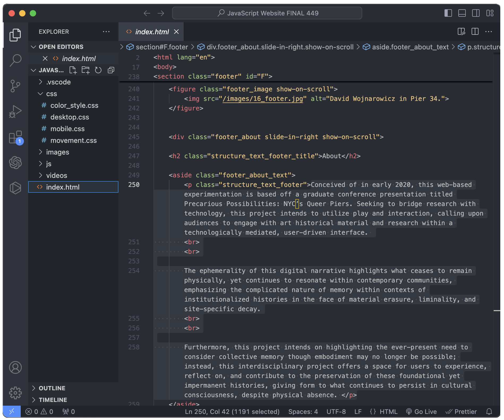Click the command center search field
504x420 pixels.
[267, 13]
